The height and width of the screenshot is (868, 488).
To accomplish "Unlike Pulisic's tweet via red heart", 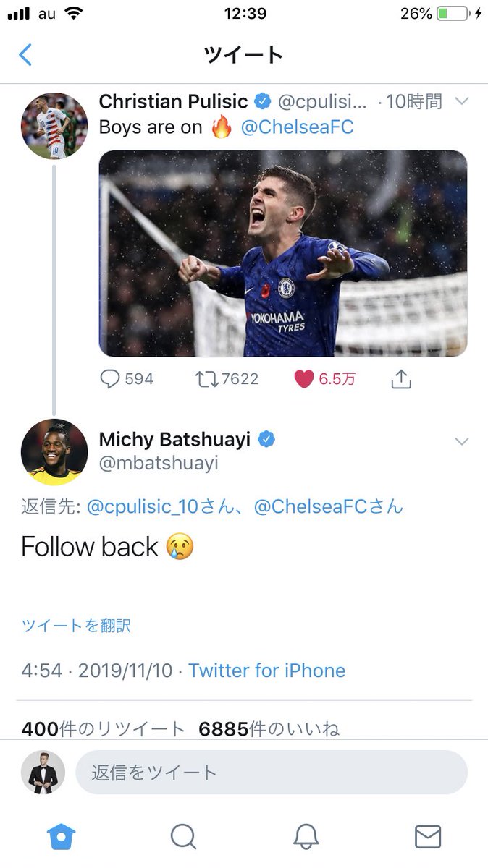I will click(304, 379).
